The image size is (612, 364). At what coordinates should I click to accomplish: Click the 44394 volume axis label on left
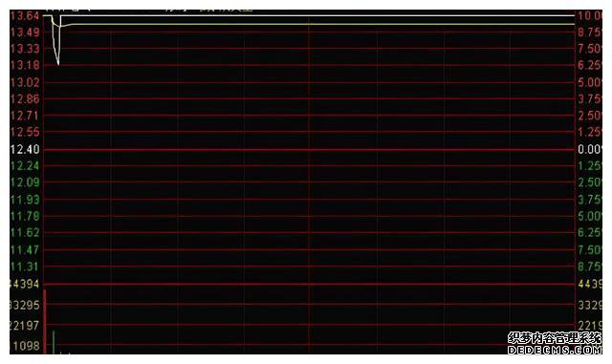(x=25, y=284)
